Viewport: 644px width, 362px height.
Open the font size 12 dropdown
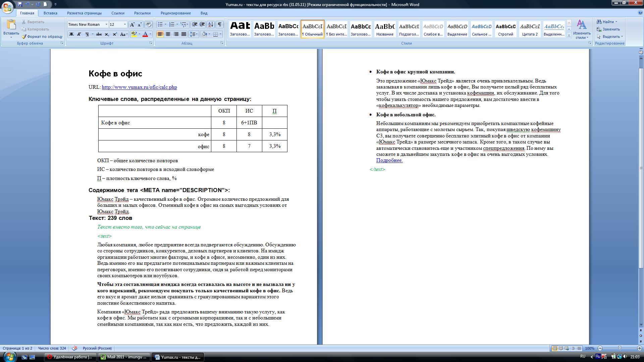[x=125, y=24]
